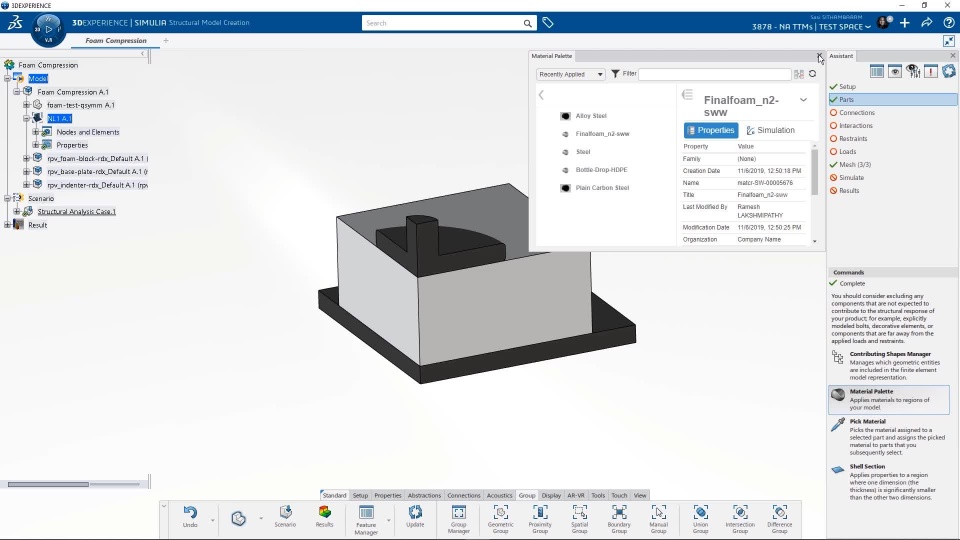Screen dimensions: 960x540
Task: Select the Shell Section command
Action: point(890,483)
